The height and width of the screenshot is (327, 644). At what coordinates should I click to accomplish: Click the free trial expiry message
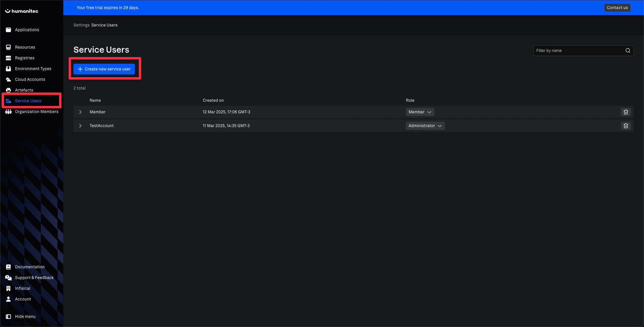click(x=108, y=8)
